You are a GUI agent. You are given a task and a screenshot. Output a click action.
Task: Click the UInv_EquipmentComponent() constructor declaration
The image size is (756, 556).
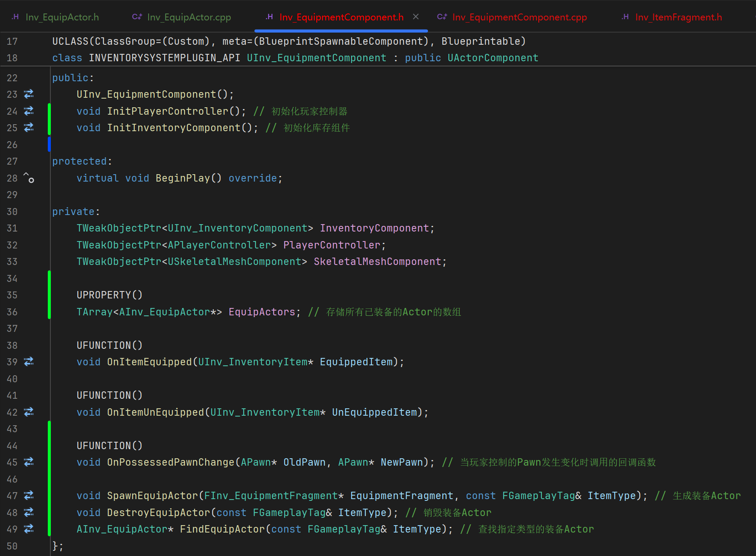[155, 94]
